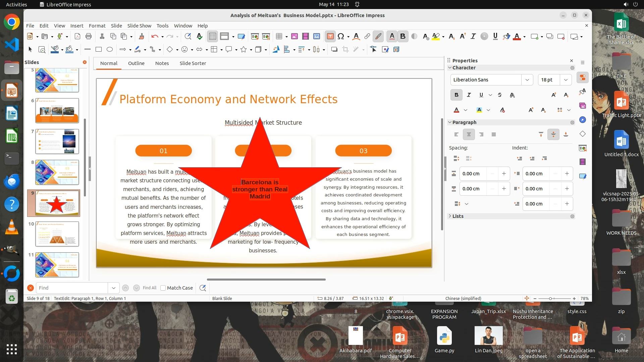Collapse the Paragraph section
Screen dimensions: 644x362
click(x=450, y=122)
